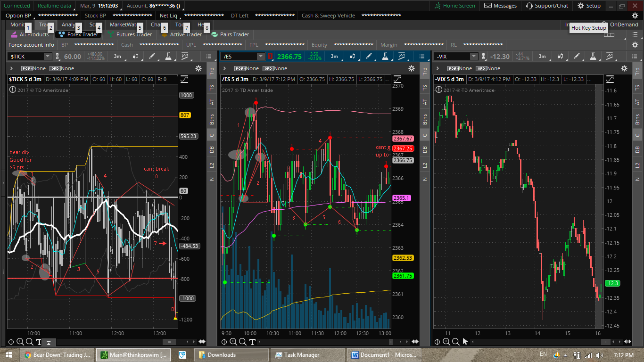Open the $TICK symbol dropdown arrow
The width and height of the screenshot is (644, 362).
[x=48, y=57]
